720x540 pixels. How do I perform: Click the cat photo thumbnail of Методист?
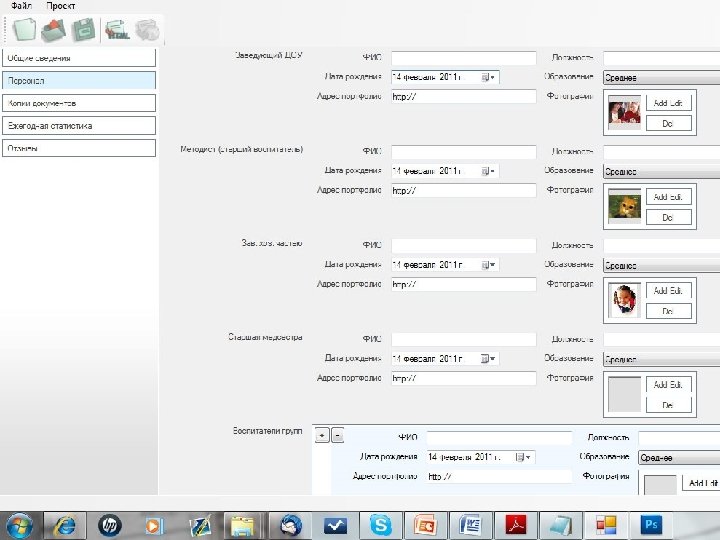[x=624, y=207]
